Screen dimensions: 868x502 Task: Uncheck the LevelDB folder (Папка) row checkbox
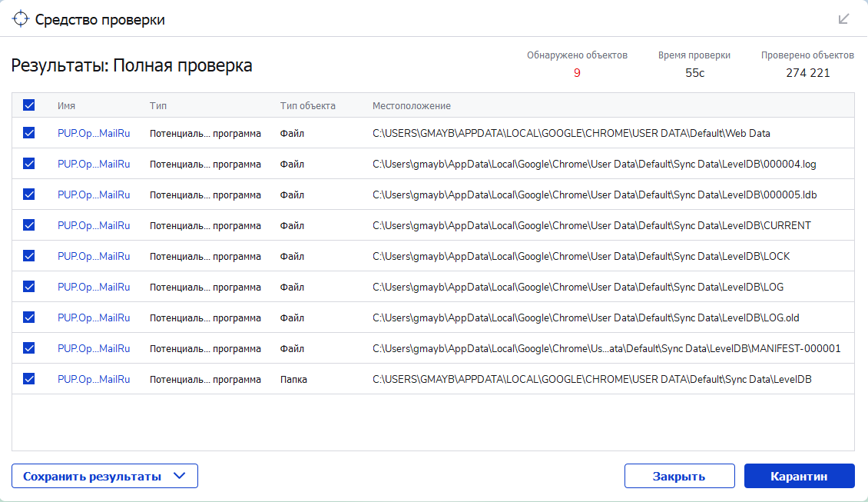pyautogui.click(x=28, y=379)
